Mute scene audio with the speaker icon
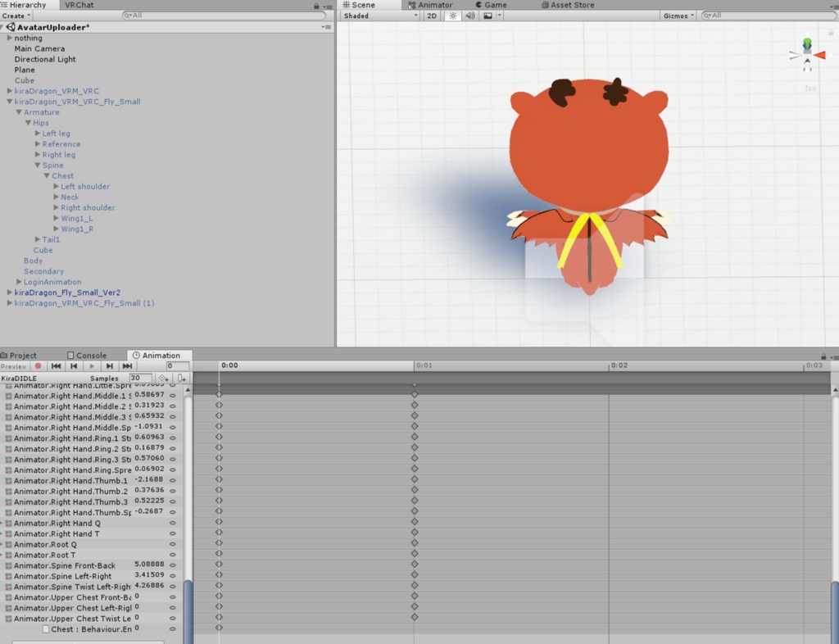 [x=469, y=16]
